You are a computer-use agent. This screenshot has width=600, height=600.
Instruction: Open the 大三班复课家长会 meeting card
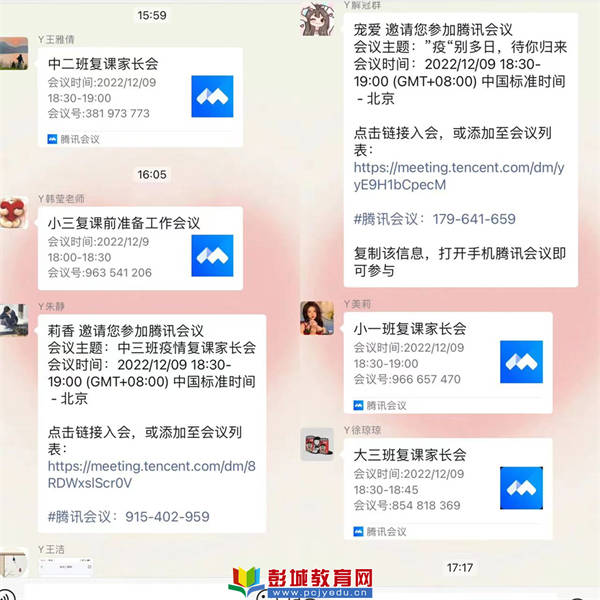(448, 489)
